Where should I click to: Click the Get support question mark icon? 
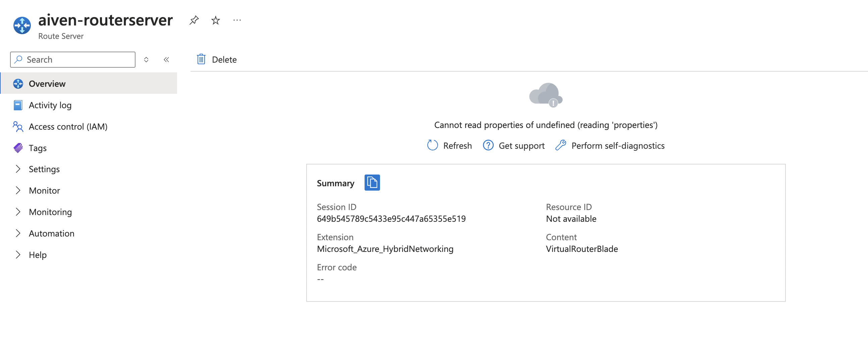tap(488, 145)
